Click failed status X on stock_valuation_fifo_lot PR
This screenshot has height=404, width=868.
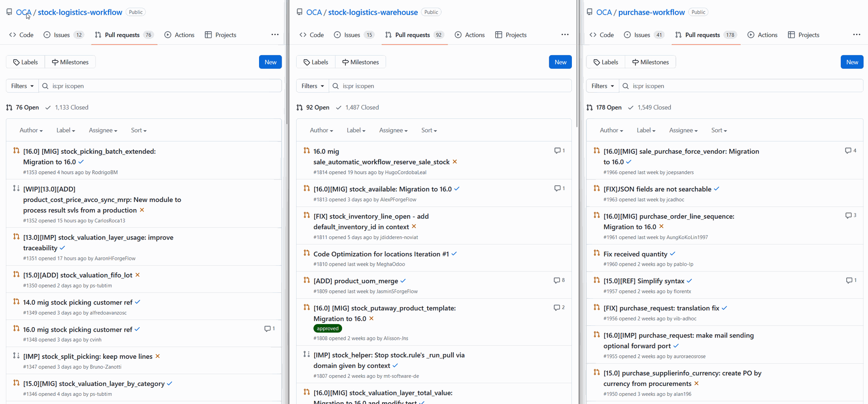click(137, 275)
